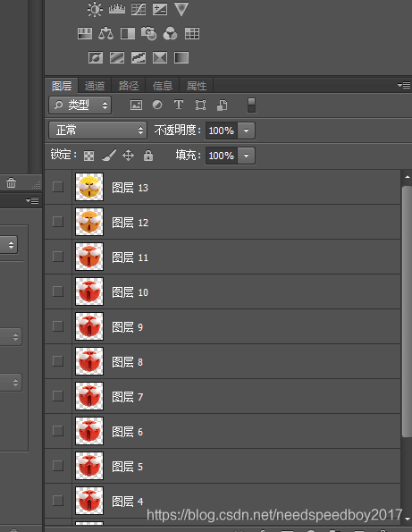
Task: Lock image pixels brush icon
Action: click(x=109, y=156)
